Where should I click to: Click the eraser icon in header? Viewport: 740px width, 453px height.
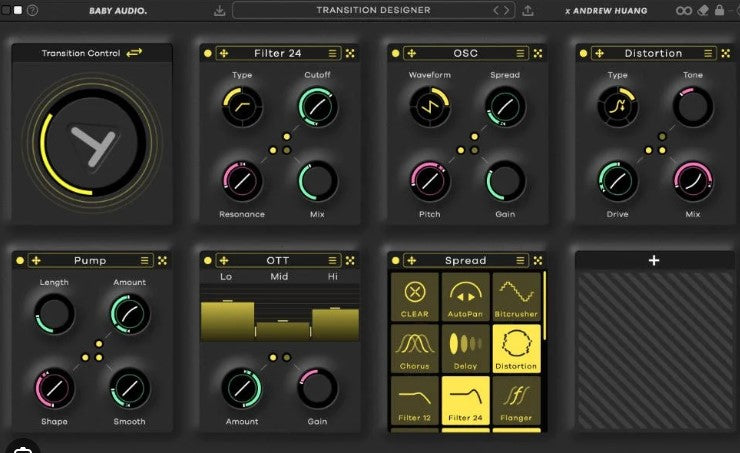(x=703, y=10)
